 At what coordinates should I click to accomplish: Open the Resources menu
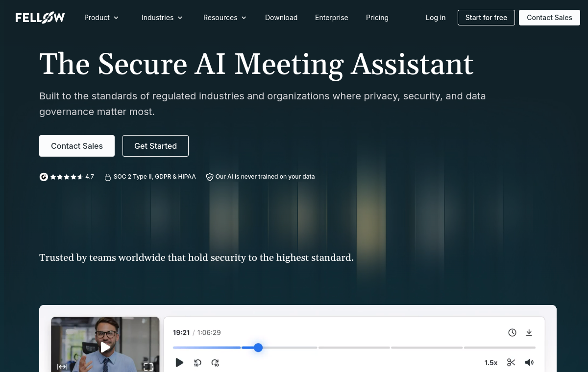tap(225, 18)
